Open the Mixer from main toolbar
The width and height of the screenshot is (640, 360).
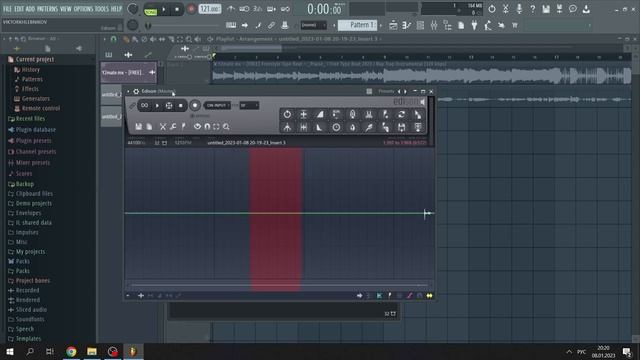pos(434,25)
